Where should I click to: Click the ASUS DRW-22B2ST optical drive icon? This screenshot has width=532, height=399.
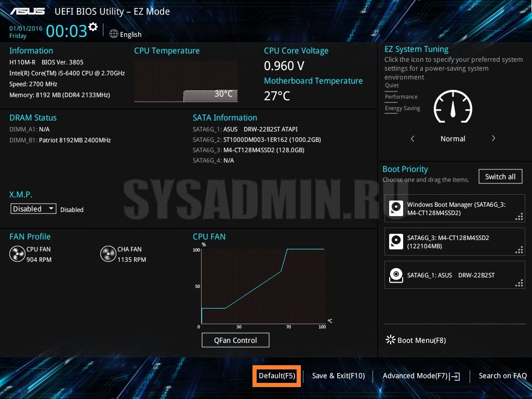396,275
